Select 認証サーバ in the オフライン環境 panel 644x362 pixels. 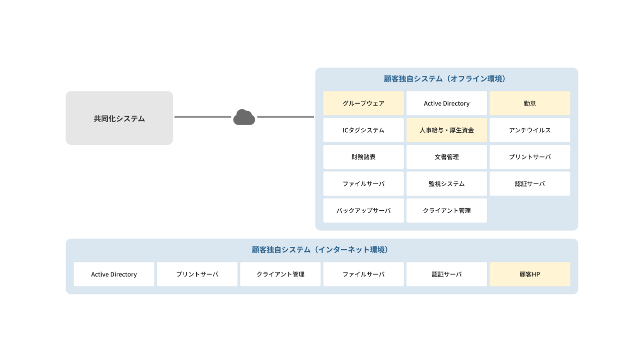click(530, 184)
